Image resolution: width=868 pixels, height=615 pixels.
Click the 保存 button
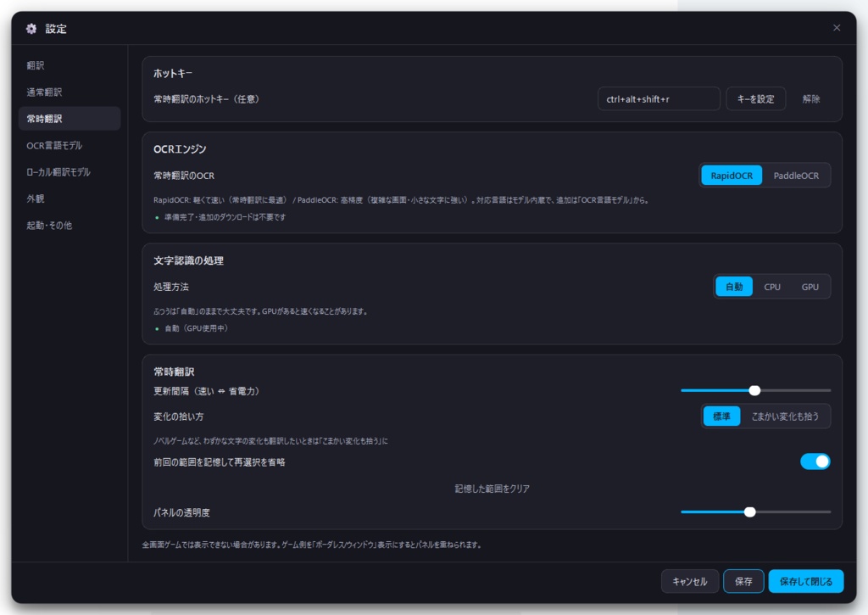[x=743, y=581]
